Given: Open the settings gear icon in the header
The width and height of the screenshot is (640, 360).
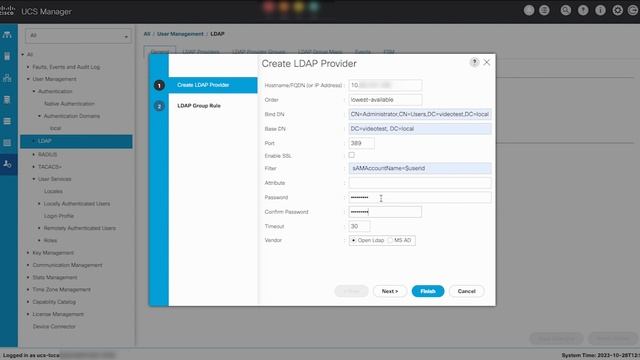Looking at the screenshot, I should tap(617, 11).
